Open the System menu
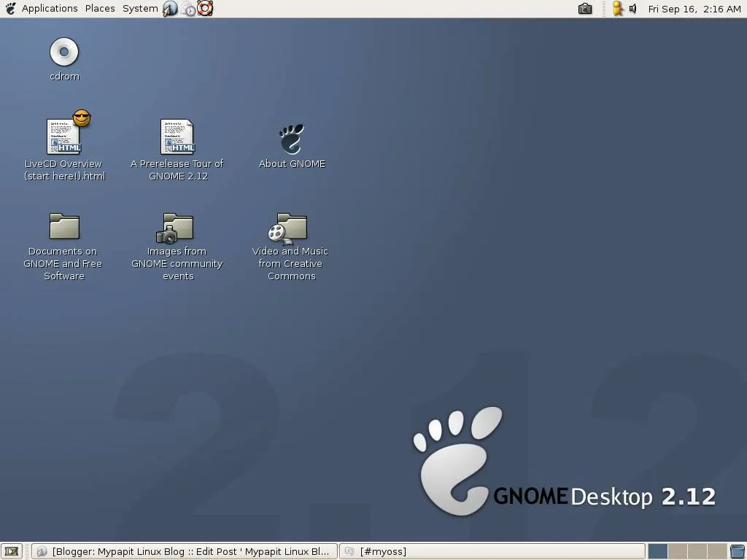This screenshot has width=747, height=560. click(x=139, y=8)
